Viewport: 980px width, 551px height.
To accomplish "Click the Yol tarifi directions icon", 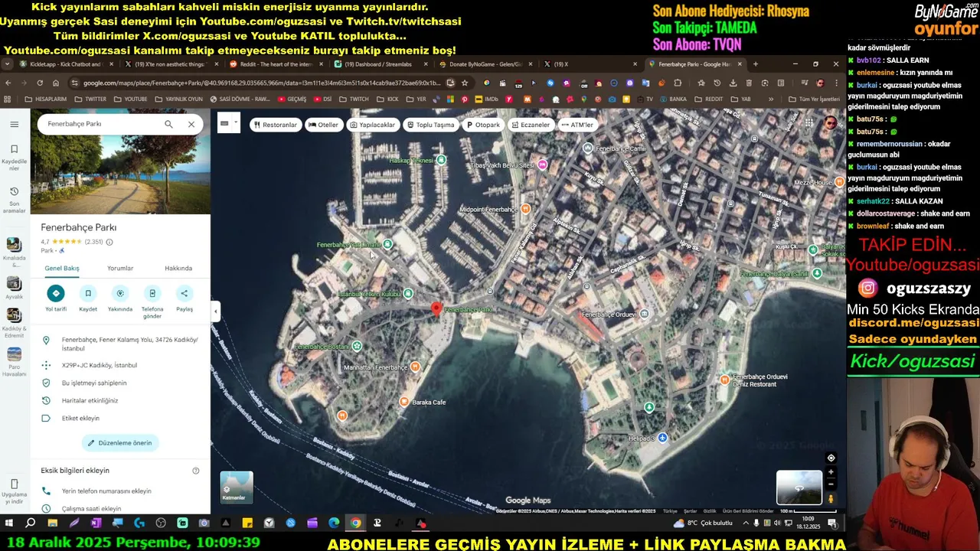I will click(x=55, y=293).
